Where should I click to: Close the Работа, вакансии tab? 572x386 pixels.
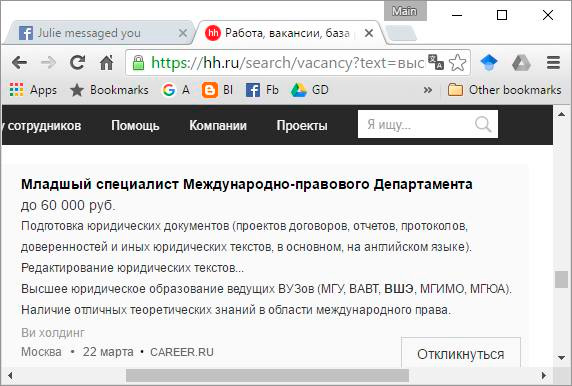click(369, 33)
